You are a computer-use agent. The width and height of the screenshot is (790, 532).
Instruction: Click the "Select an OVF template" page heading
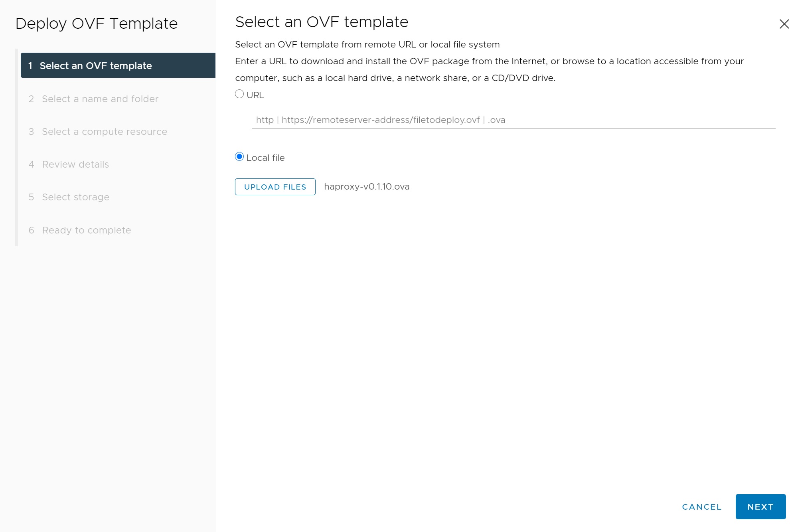pyautogui.click(x=322, y=22)
